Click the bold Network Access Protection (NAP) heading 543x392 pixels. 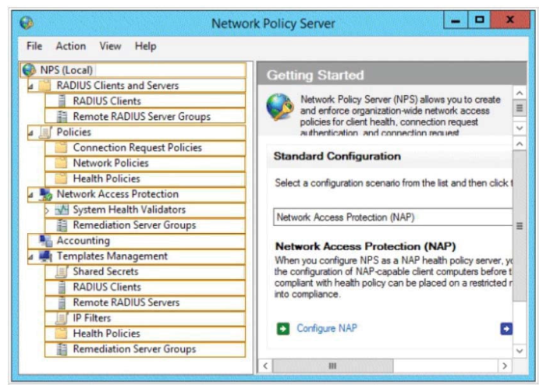tap(365, 246)
